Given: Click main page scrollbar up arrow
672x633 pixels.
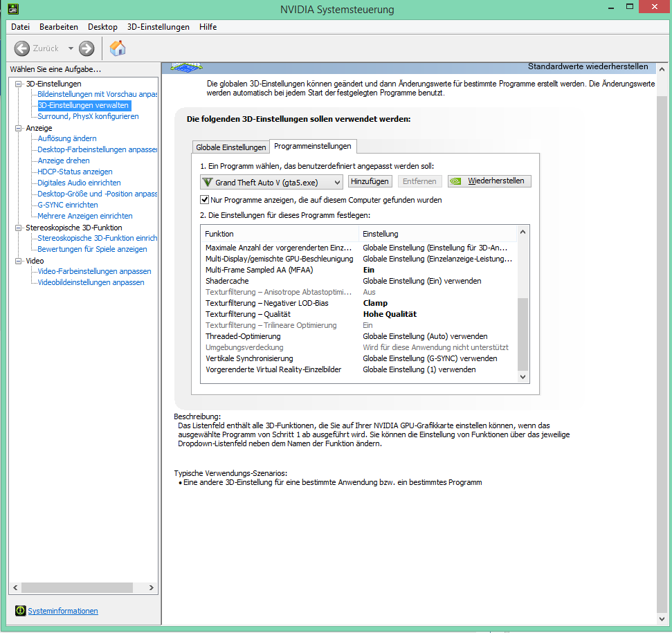Looking at the screenshot, I should point(662,69).
